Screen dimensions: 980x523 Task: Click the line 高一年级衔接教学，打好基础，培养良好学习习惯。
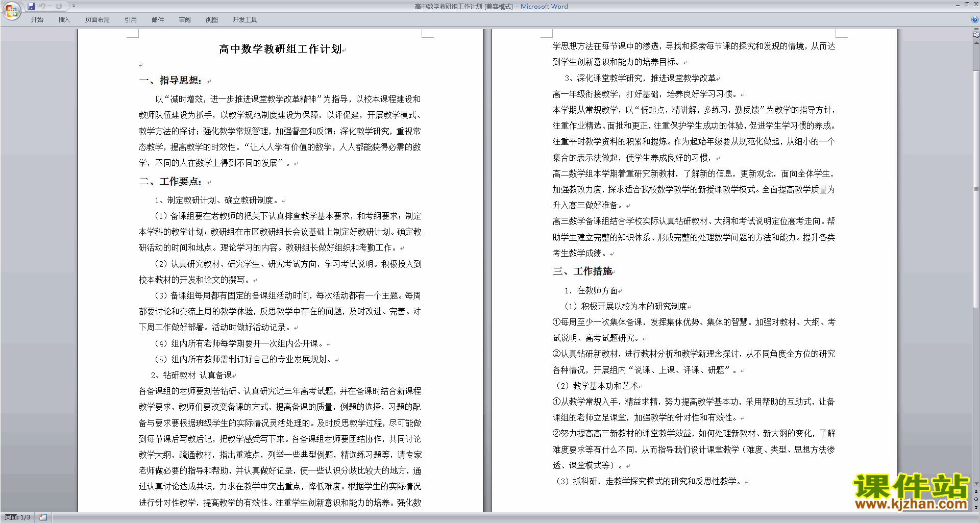pos(645,94)
